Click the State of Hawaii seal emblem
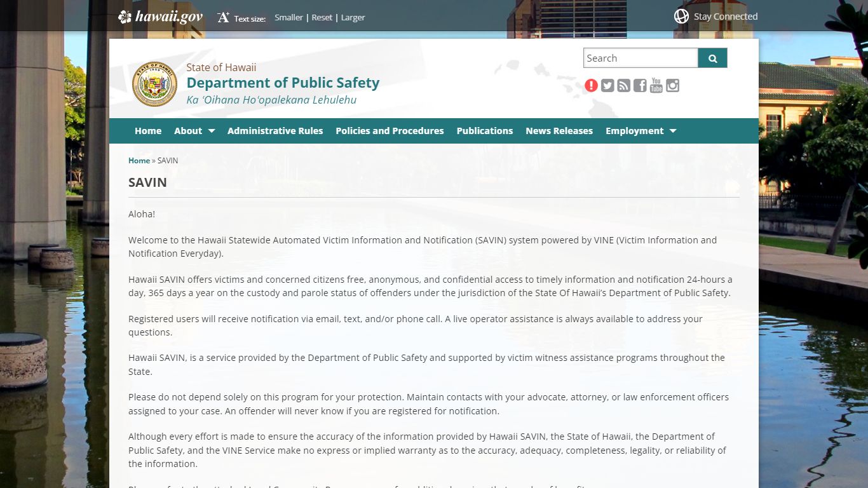This screenshot has width=868, height=488. [x=154, y=83]
